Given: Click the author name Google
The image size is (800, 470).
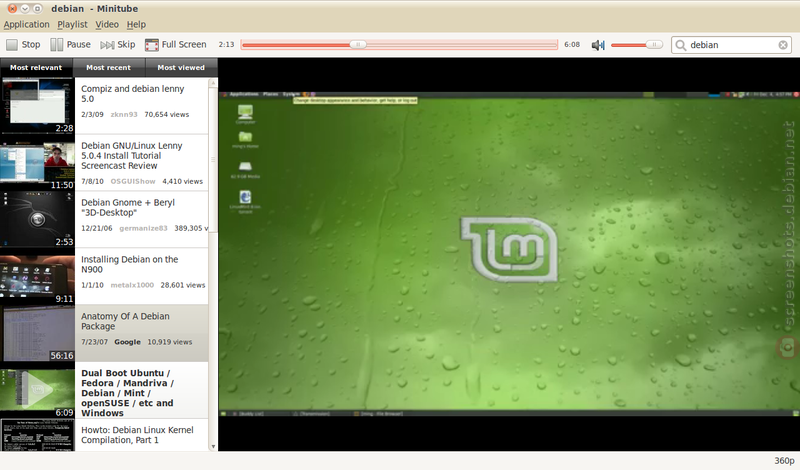Looking at the screenshot, I should 128,342.
